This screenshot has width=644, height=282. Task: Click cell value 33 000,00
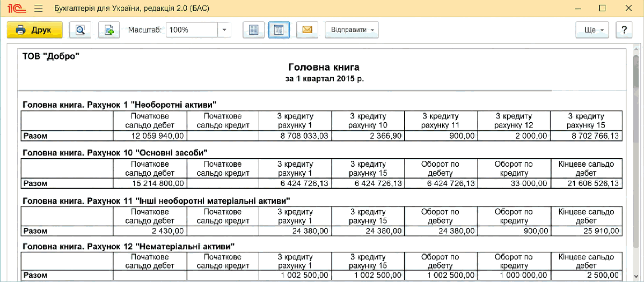(513, 184)
